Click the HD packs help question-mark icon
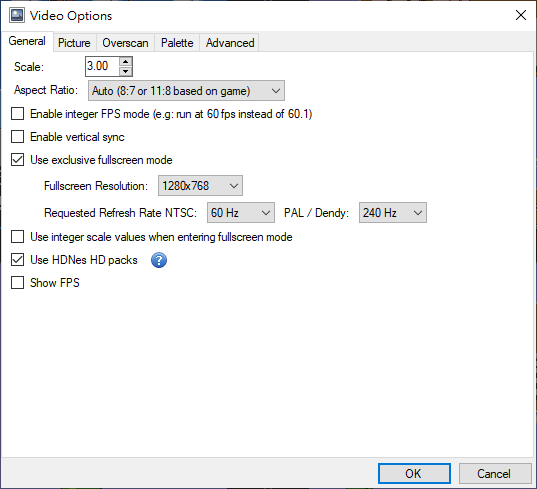 159,260
